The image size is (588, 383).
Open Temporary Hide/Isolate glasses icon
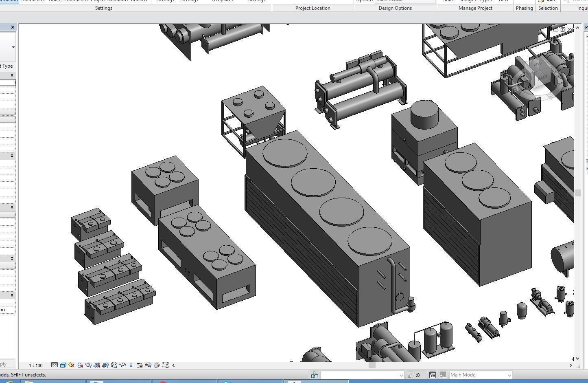(122, 365)
